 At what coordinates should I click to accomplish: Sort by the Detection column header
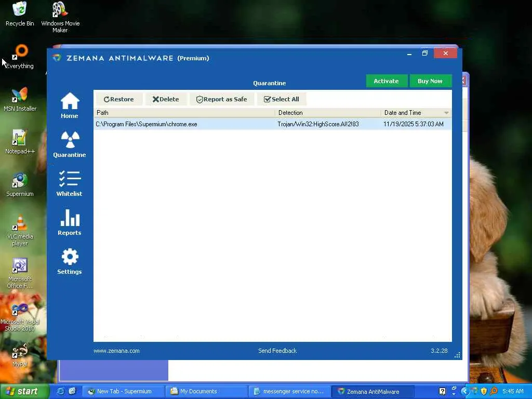328,113
